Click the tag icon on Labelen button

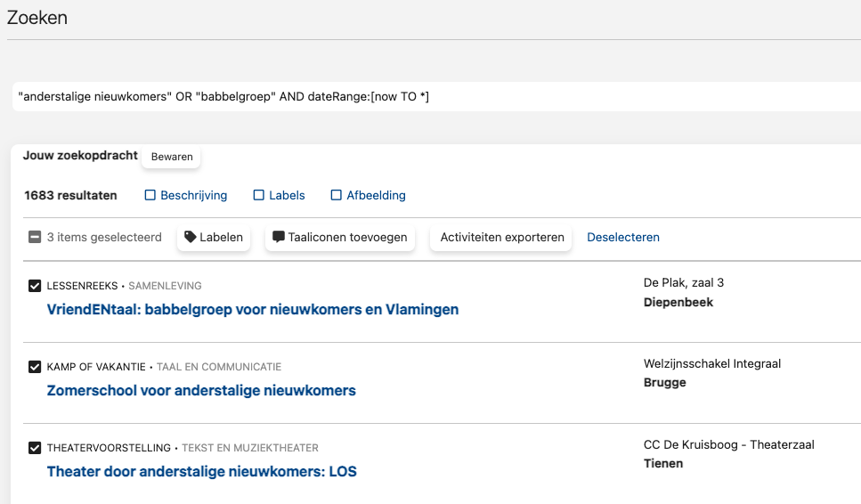[190, 237]
